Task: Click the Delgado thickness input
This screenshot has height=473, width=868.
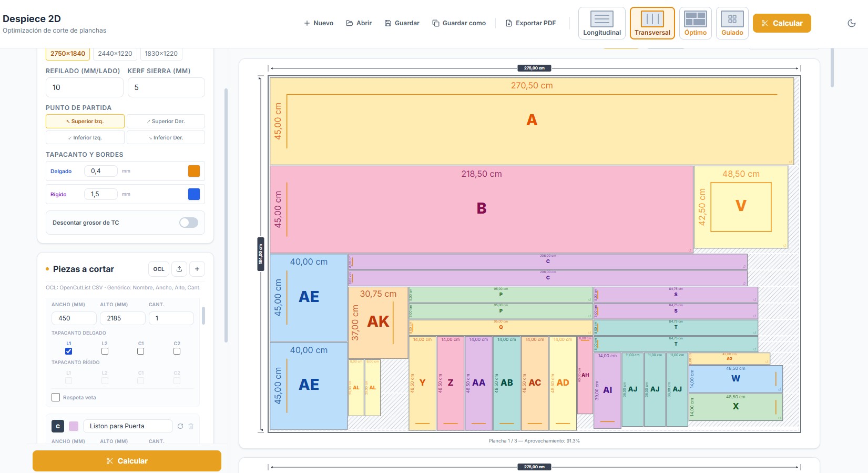Action: point(101,171)
